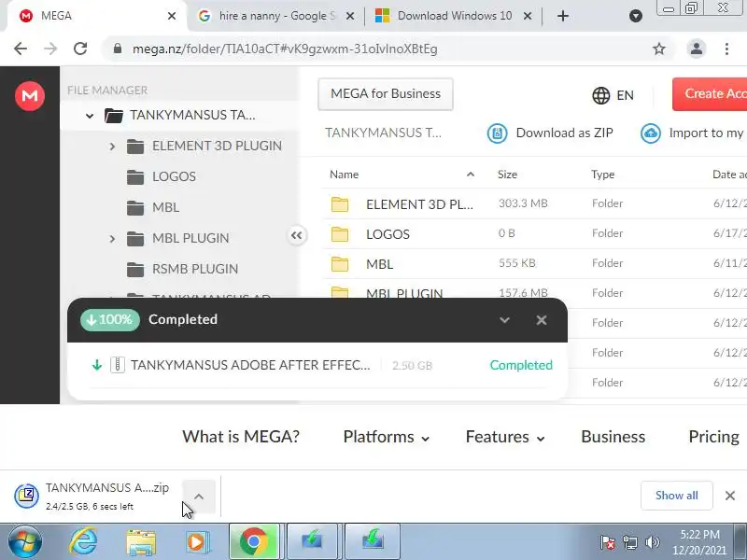The width and height of the screenshot is (747, 560).
Task: Open the MEGA for Business button
Action: pos(386,94)
